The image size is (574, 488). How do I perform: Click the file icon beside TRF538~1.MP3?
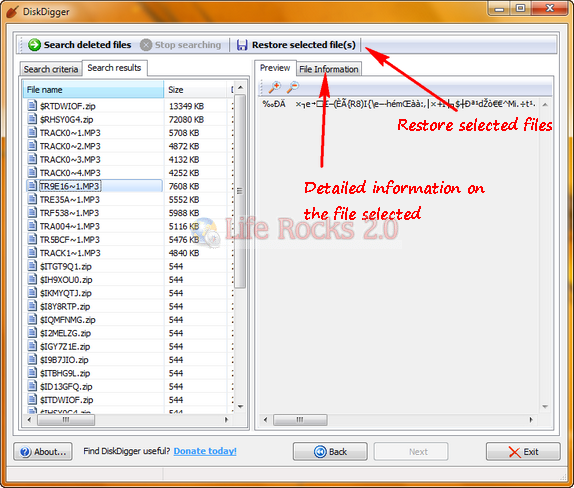pos(32,212)
